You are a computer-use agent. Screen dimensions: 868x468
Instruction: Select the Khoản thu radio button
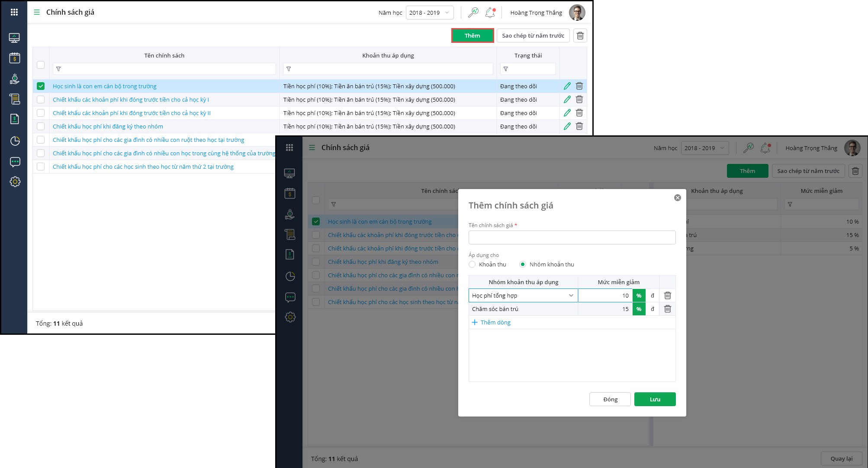coord(472,264)
